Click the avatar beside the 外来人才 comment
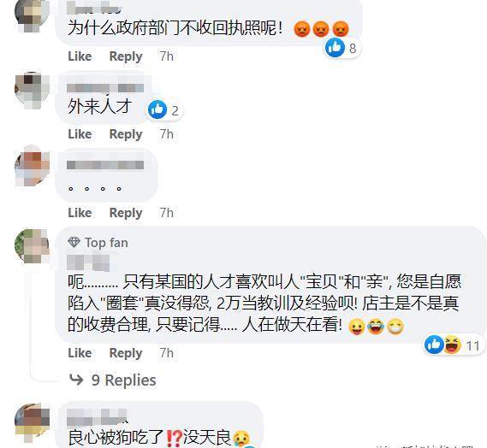487x448 pixels. (x=32, y=90)
